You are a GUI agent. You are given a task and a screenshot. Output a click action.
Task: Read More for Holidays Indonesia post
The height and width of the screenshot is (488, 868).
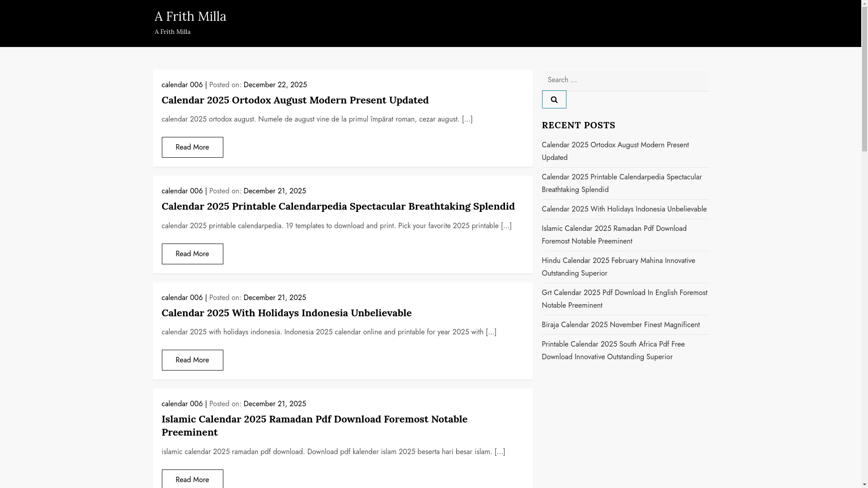coord(192,360)
